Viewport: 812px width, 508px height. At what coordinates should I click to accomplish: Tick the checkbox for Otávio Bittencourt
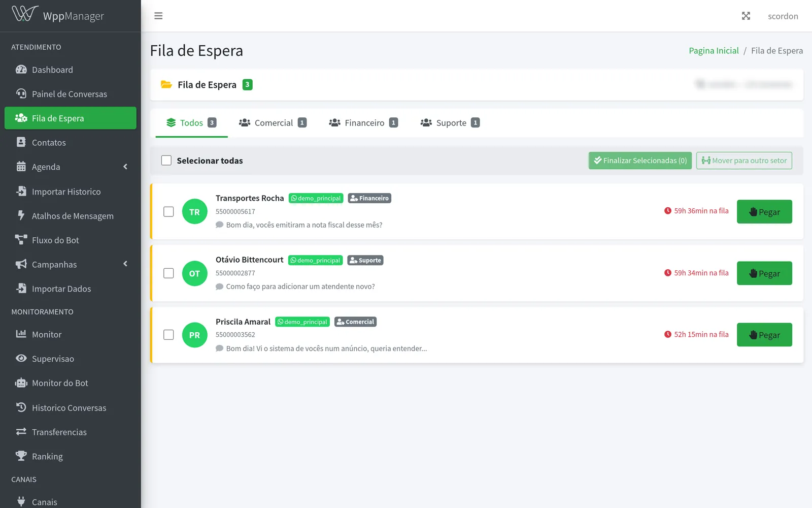click(x=168, y=273)
